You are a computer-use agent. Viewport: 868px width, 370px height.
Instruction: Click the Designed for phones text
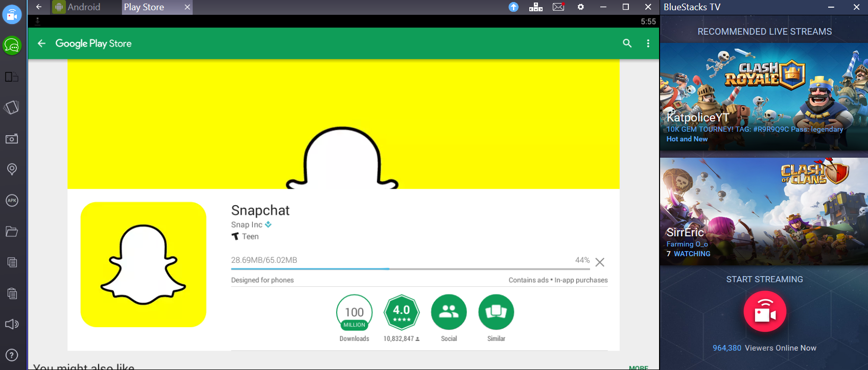click(x=262, y=280)
